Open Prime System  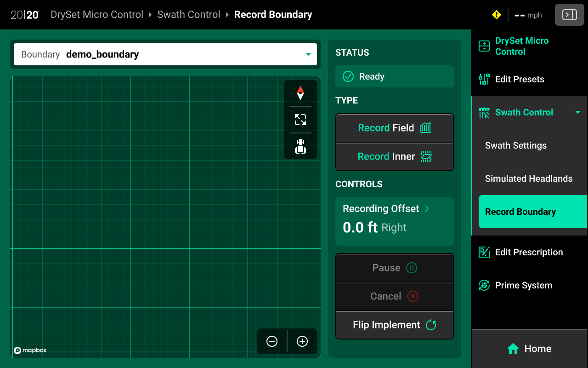click(523, 285)
